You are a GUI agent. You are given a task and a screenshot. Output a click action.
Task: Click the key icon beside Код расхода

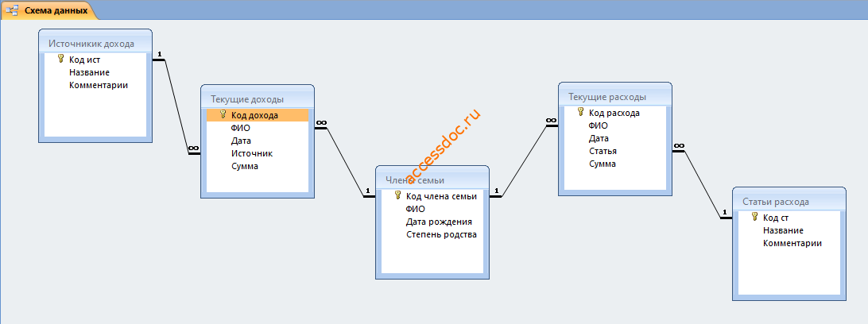(581, 112)
